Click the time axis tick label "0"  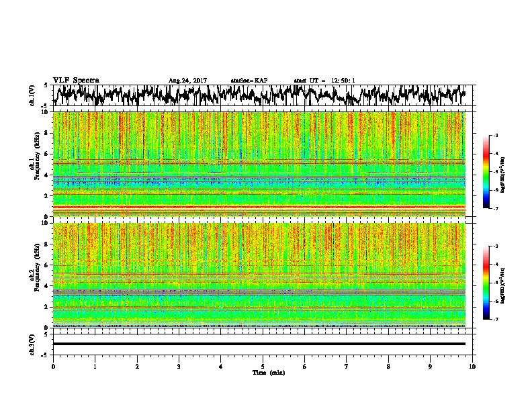coord(53,366)
